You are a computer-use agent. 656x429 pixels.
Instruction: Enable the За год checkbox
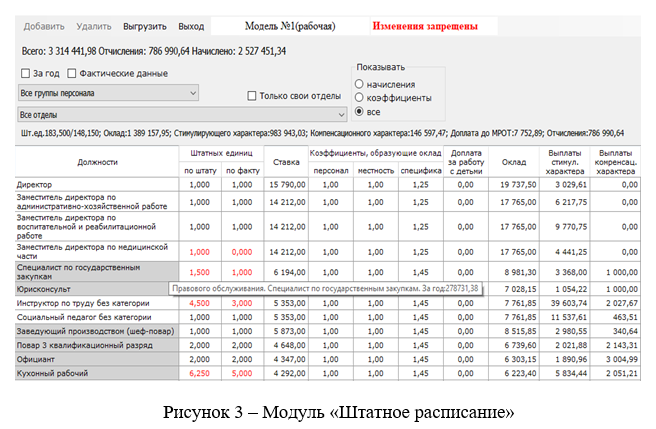[x=26, y=73]
